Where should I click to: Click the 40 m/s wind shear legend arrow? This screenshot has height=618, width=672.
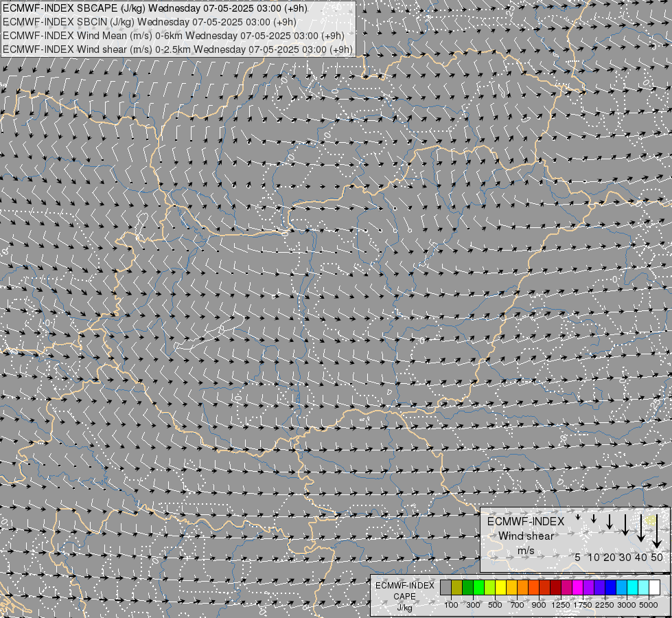point(641,528)
